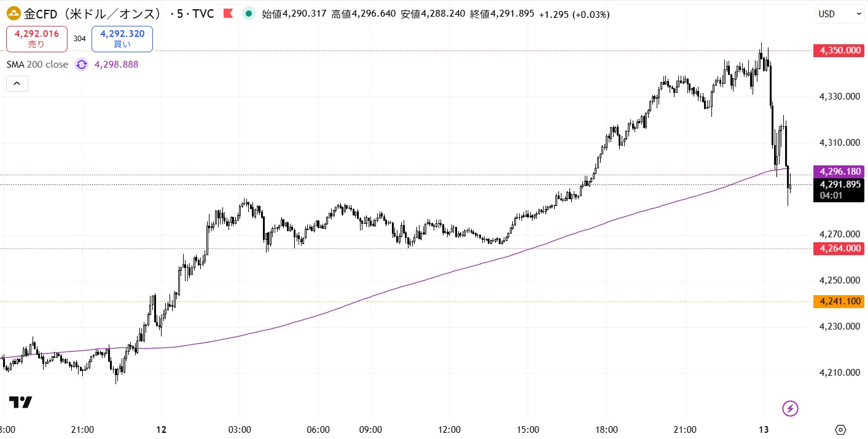This screenshot has width=868, height=439.
Task: Open chart settings via the hexagon gear icon
Action: click(841, 430)
